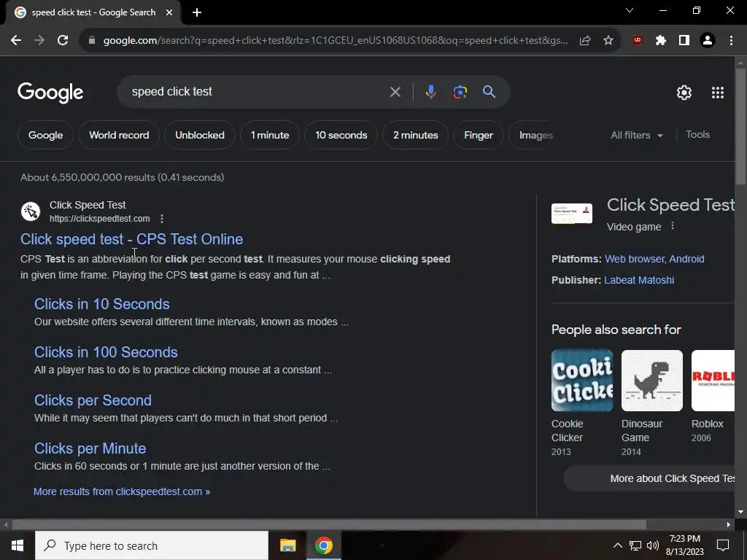Open the Roblox thumbnail
The height and width of the screenshot is (560, 747).
click(713, 381)
